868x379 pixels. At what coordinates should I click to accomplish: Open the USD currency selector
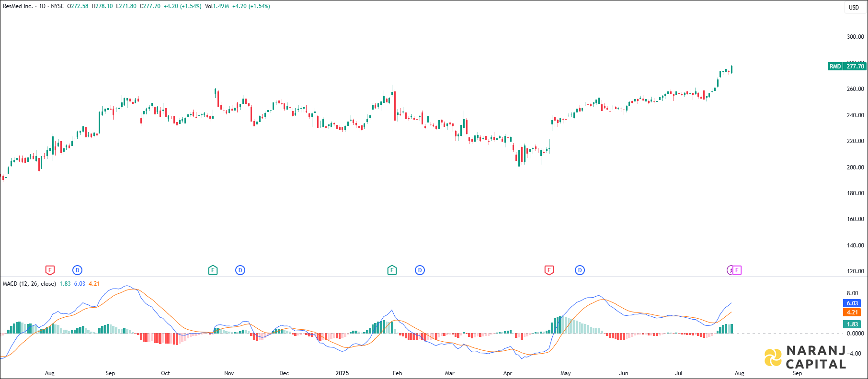click(854, 7)
